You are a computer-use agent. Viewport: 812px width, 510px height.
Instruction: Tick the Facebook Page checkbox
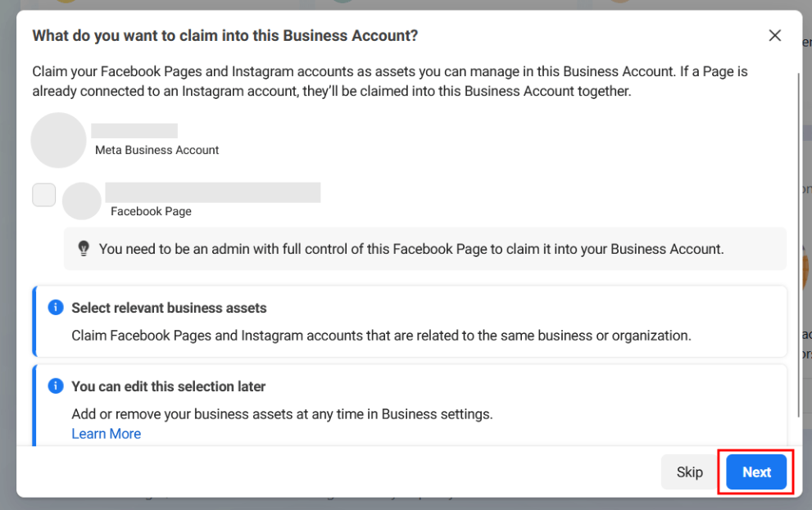pos(44,195)
